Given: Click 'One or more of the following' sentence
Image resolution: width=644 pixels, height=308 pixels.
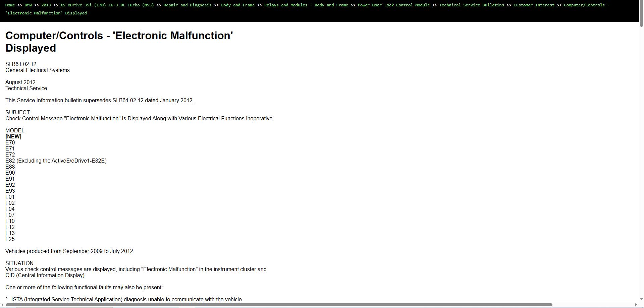Looking at the screenshot, I should click(84, 287).
